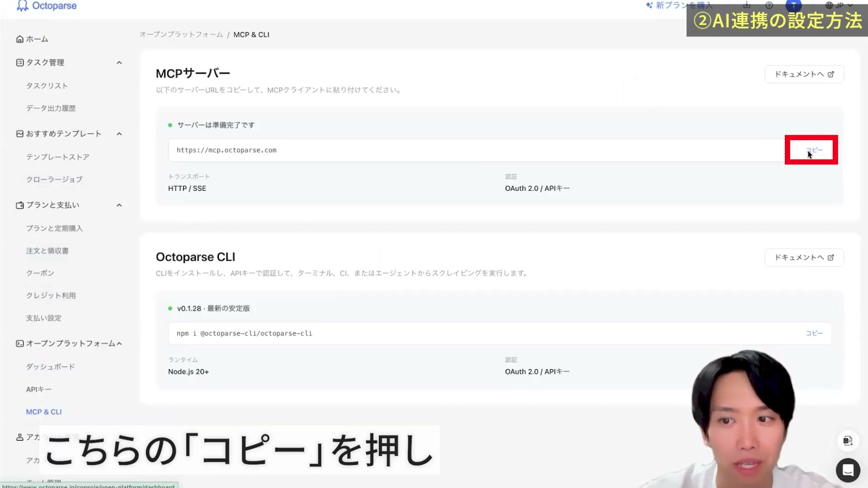Click the おすすめテンプレート section icon
The width and height of the screenshot is (868, 488).
20,134
